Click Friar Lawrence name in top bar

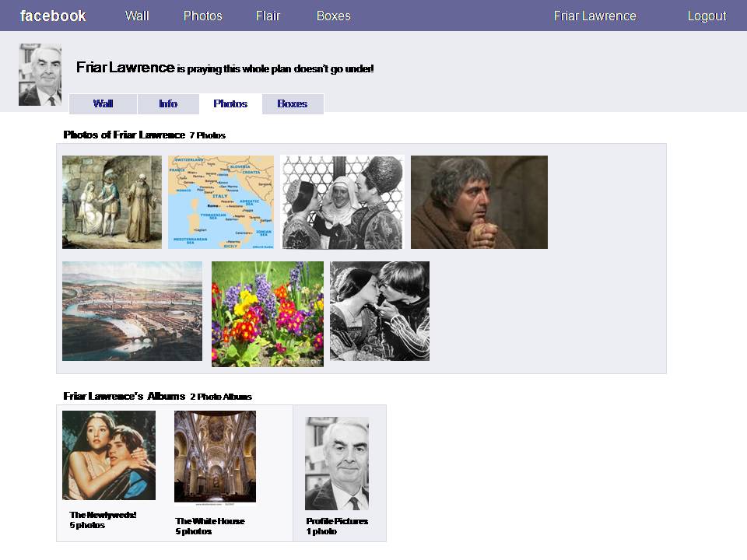click(x=594, y=16)
